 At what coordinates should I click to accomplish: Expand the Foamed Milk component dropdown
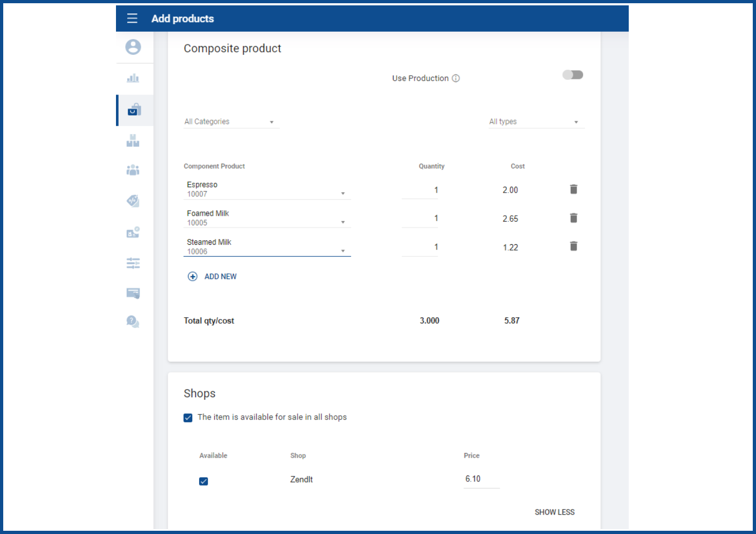tap(343, 222)
